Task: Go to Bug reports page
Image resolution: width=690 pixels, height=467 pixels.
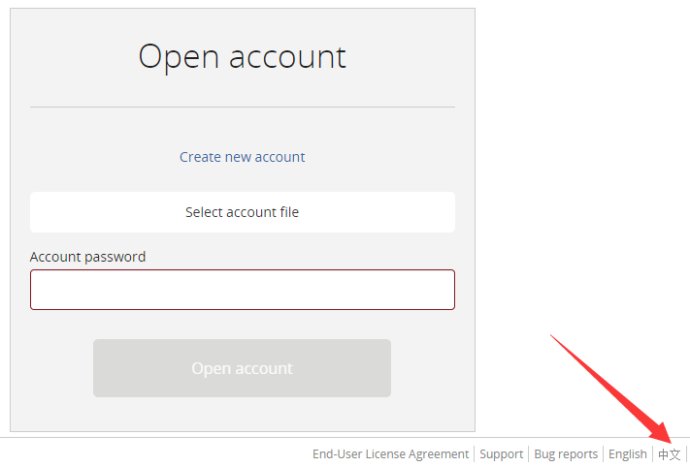Action: 565,454
